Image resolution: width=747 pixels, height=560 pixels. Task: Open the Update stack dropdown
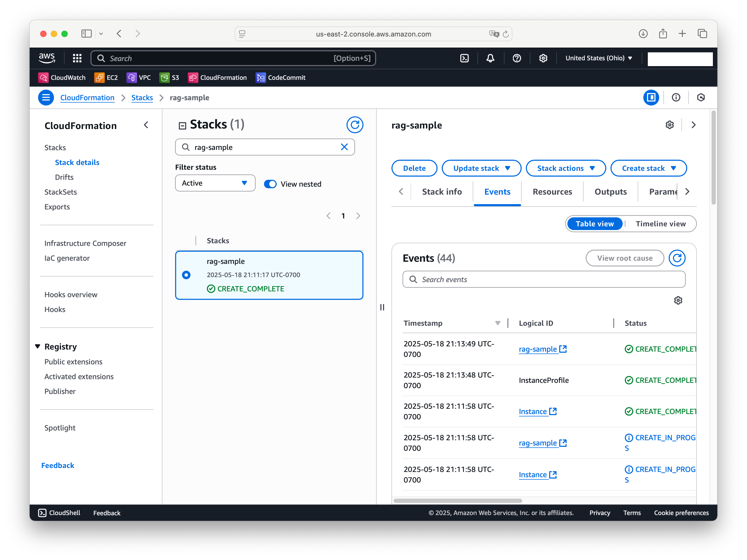pos(481,168)
